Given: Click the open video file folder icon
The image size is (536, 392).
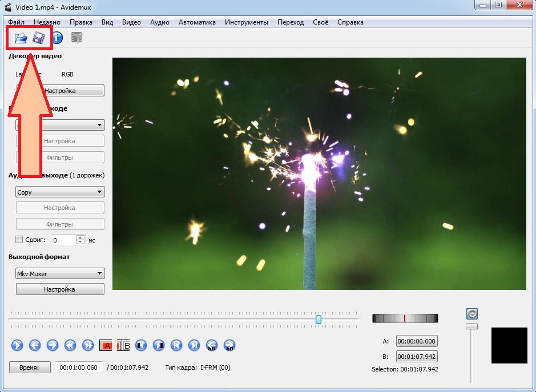Looking at the screenshot, I should pos(21,38).
